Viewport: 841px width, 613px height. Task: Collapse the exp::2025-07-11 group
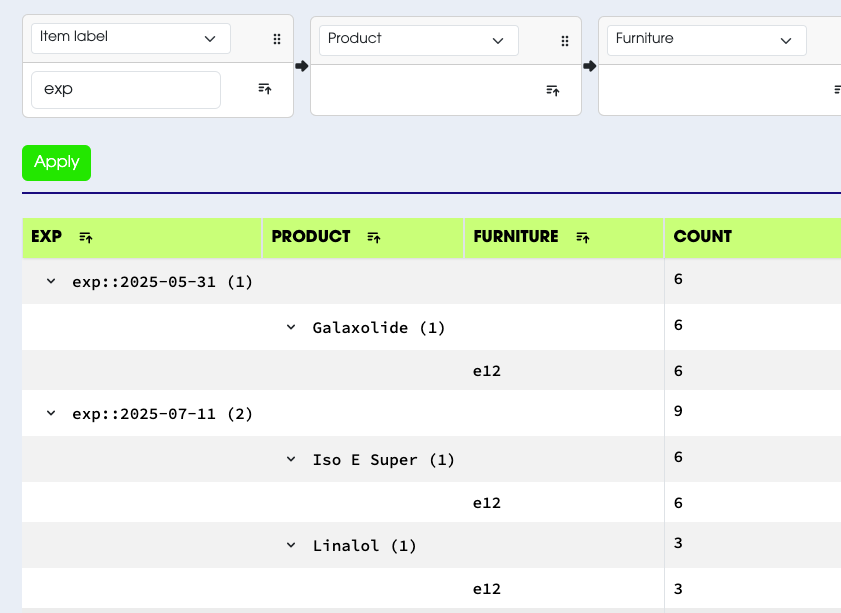tap(50, 413)
